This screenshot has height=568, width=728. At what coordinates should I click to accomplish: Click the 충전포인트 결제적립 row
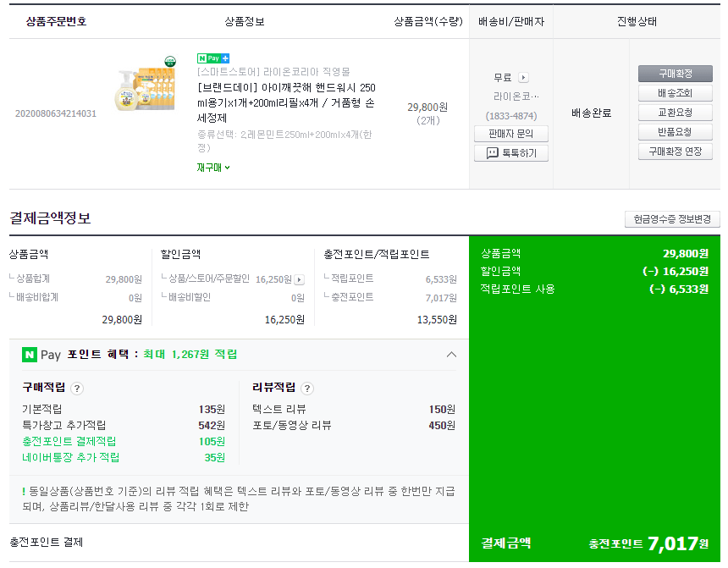[x=124, y=442]
